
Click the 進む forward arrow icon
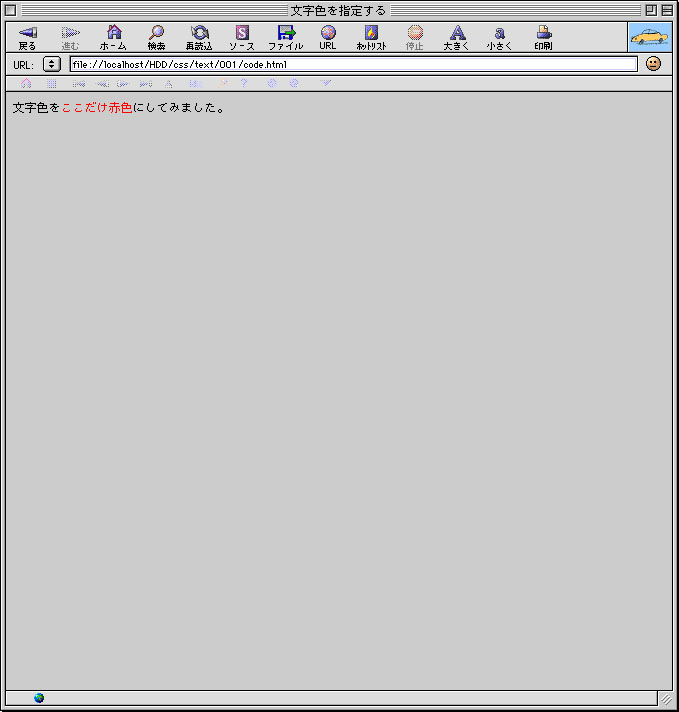(x=70, y=33)
